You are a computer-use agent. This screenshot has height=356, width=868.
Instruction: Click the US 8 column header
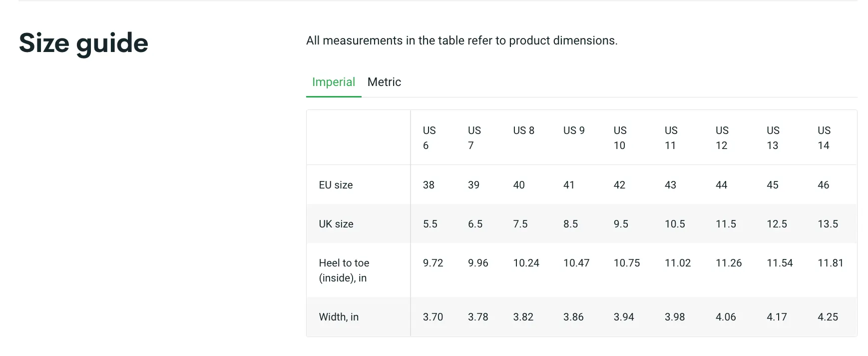pyautogui.click(x=523, y=130)
